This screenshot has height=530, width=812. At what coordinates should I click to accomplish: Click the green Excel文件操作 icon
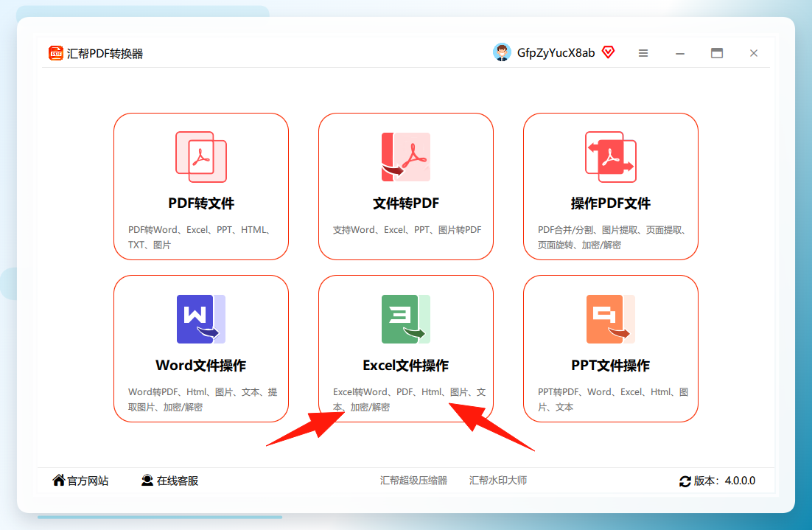point(406,319)
